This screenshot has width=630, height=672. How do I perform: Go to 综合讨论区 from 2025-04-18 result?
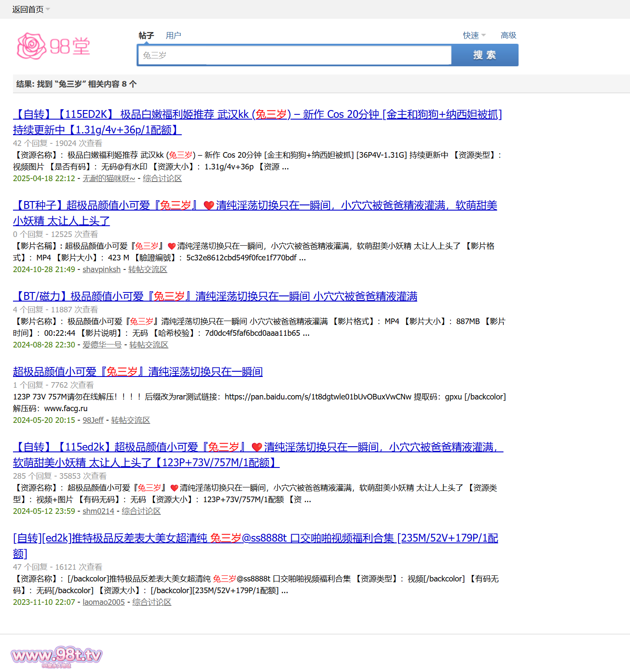coord(162,179)
